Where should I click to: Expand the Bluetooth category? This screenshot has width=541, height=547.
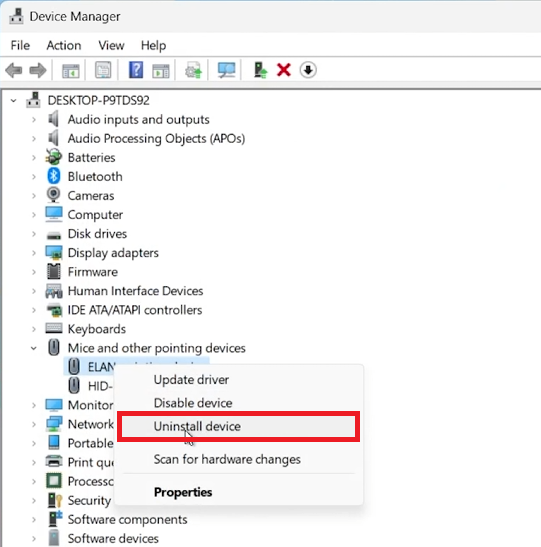[34, 177]
